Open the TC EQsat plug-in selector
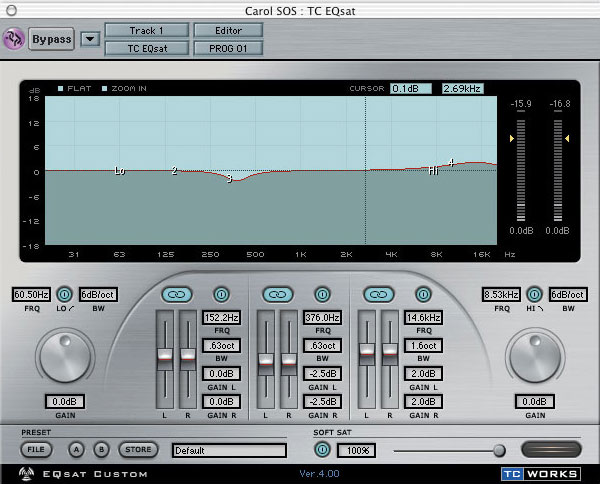Image resolution: width=600 pixels, height=484 pixels. point(147,48)
